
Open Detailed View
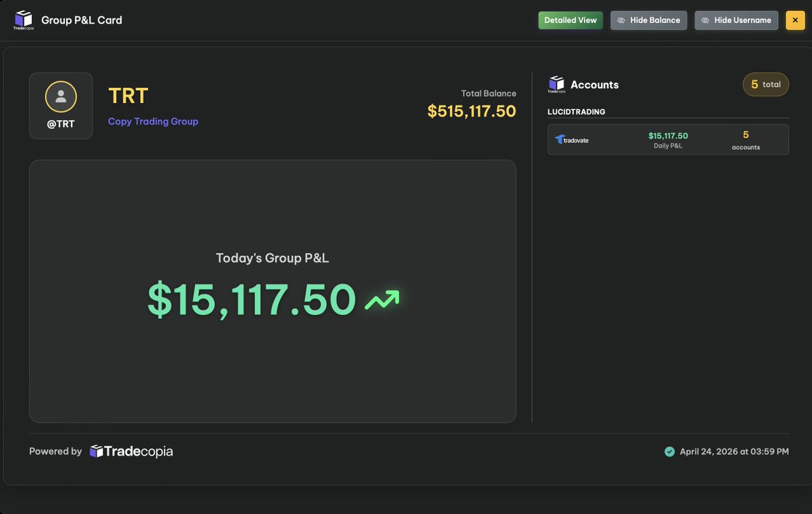tap(570, 20)
